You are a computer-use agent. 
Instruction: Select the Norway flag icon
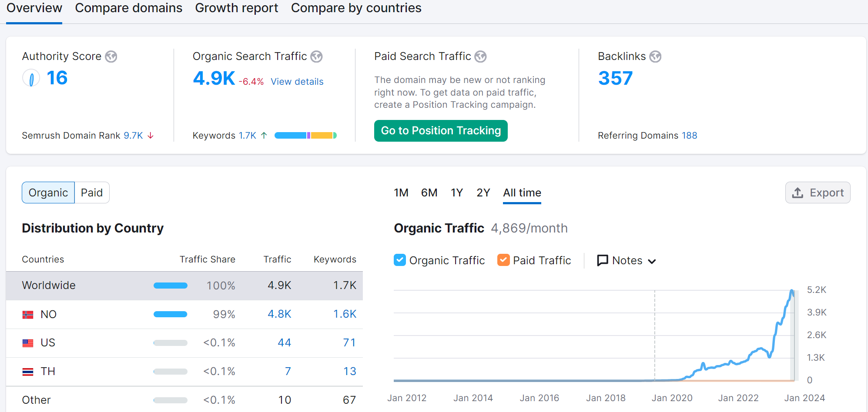28,314
